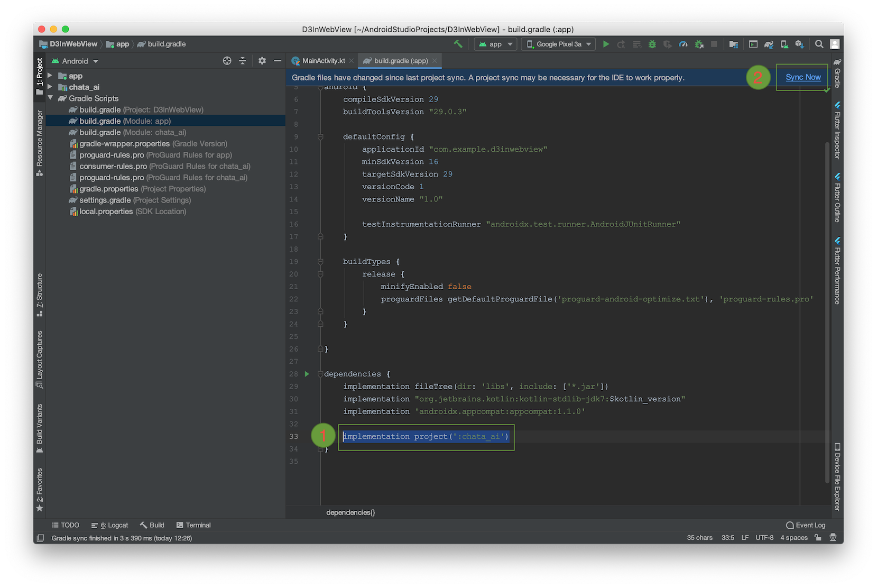Fold the dependencies block in gutter
This screenshot has height=588, width=877.
pos(320,374)
